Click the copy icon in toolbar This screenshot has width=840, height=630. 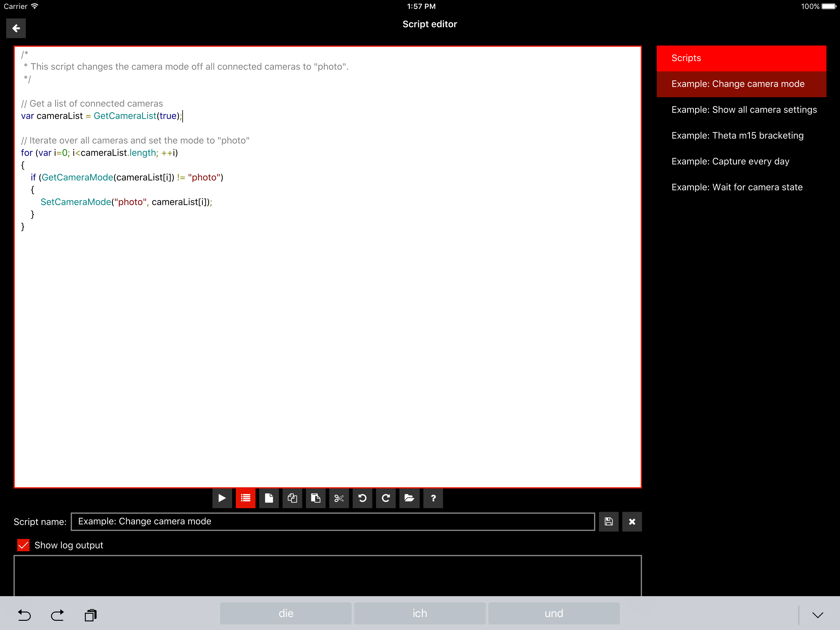click(292, 498)
